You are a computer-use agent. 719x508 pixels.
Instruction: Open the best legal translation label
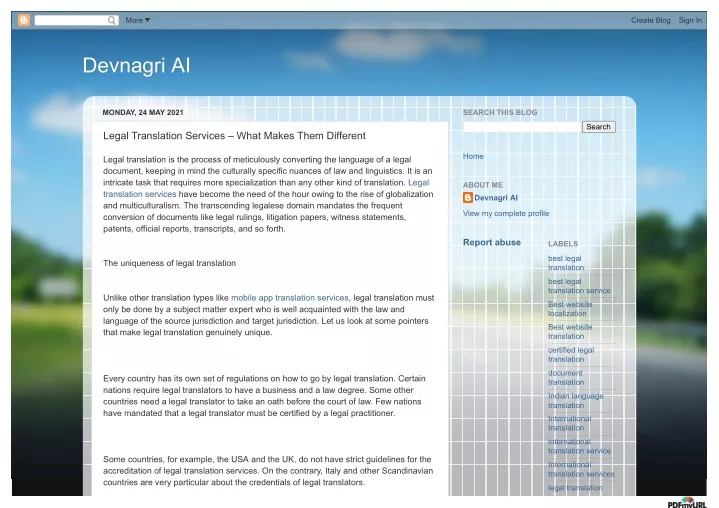coord(566,263)
